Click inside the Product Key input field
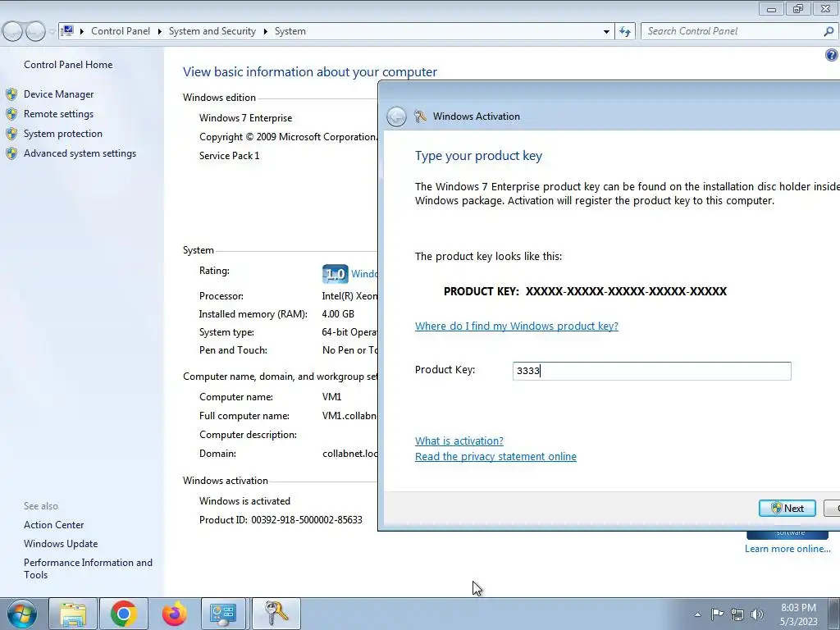This screenshot has width=840, height=630. click(x=651, y=372)
